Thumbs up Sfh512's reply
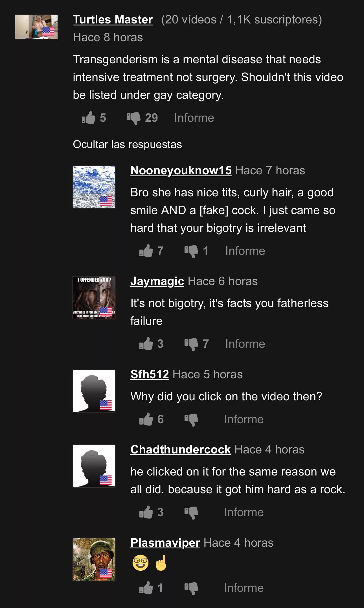364x608 pixels. coord(146,419)
